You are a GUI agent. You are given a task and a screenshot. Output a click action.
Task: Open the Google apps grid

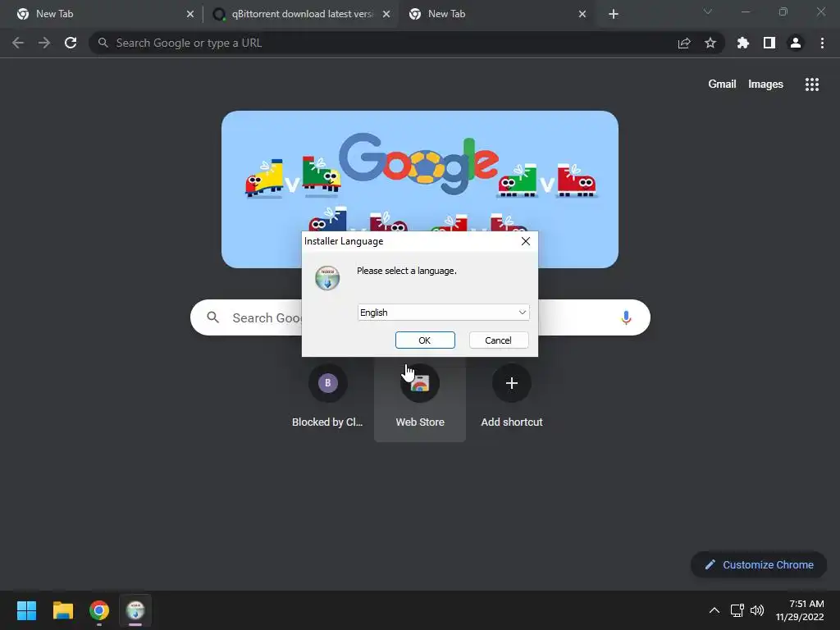coord(811,84)
